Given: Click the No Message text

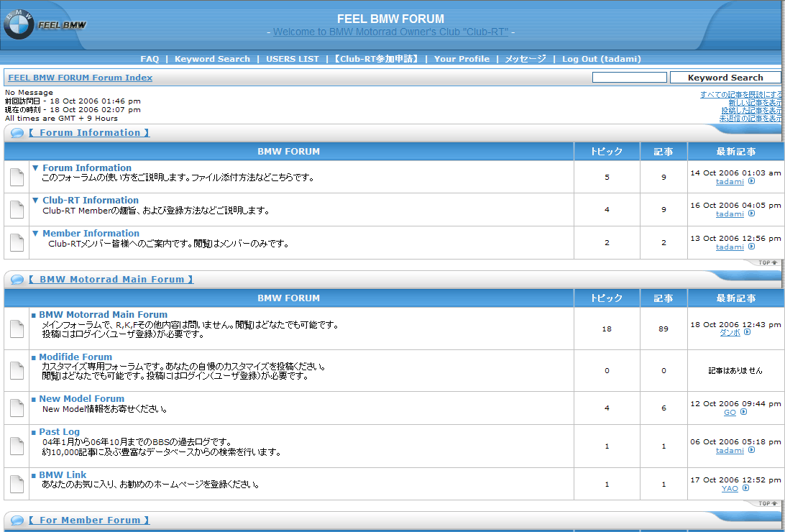Looking at the screenshot, I should coord(29,93).
